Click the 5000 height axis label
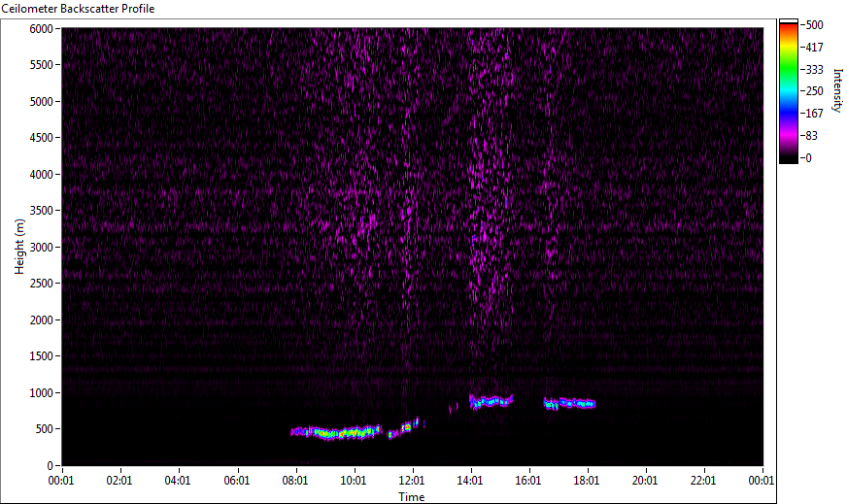The image size is (847, 504). 41,102
